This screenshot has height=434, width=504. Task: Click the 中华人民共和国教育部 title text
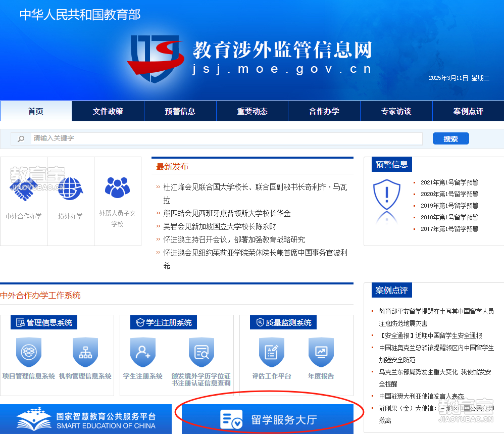click(80, 15)
